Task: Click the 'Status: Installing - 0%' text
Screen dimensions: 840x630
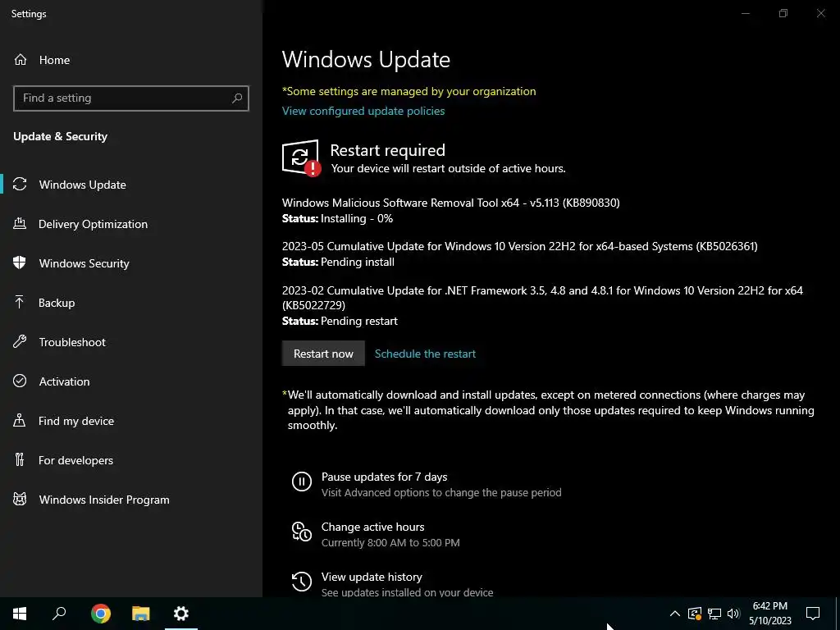Action: [x=337, y=218]
